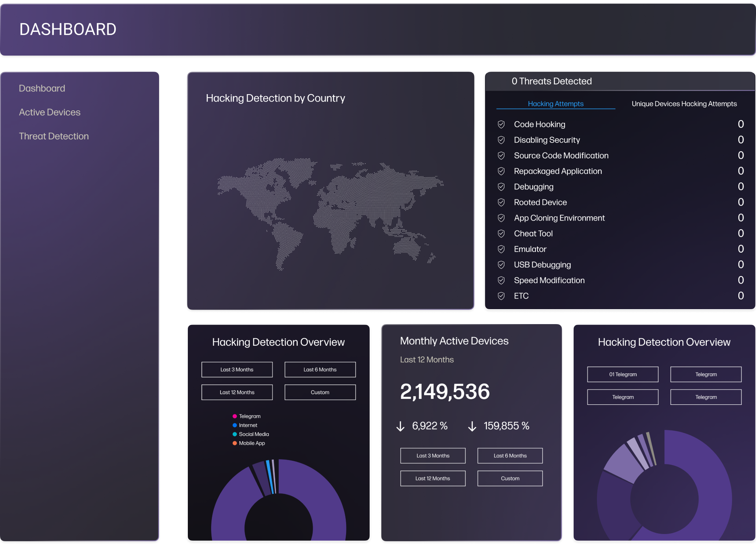
Task: Click the App Cloning Environment shield icon
Action: click(x=502, y=218)
